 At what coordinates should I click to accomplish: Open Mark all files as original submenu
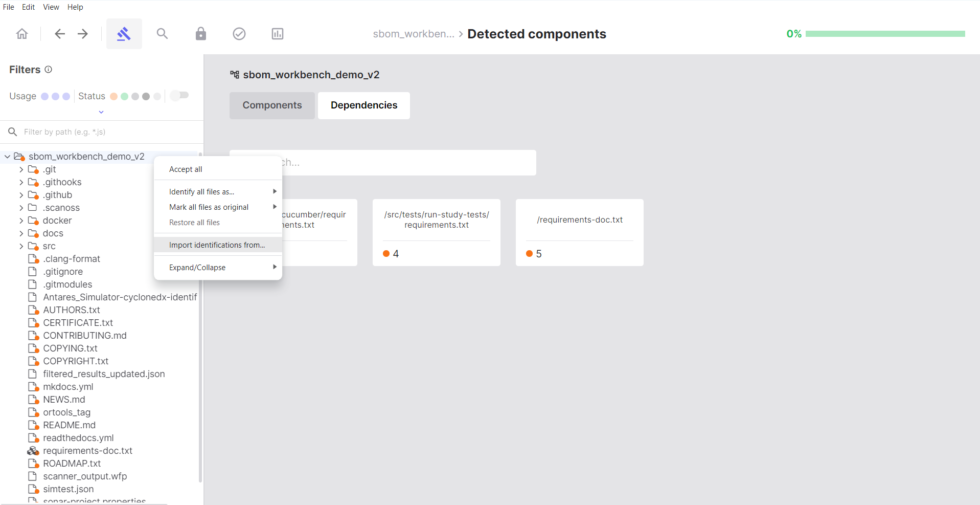coord(218,207)
